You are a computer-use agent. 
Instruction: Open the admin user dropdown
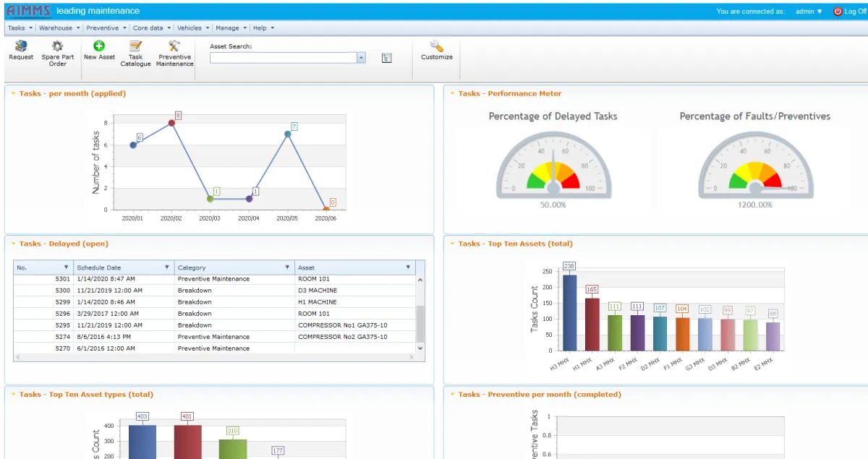click(809, 12)
